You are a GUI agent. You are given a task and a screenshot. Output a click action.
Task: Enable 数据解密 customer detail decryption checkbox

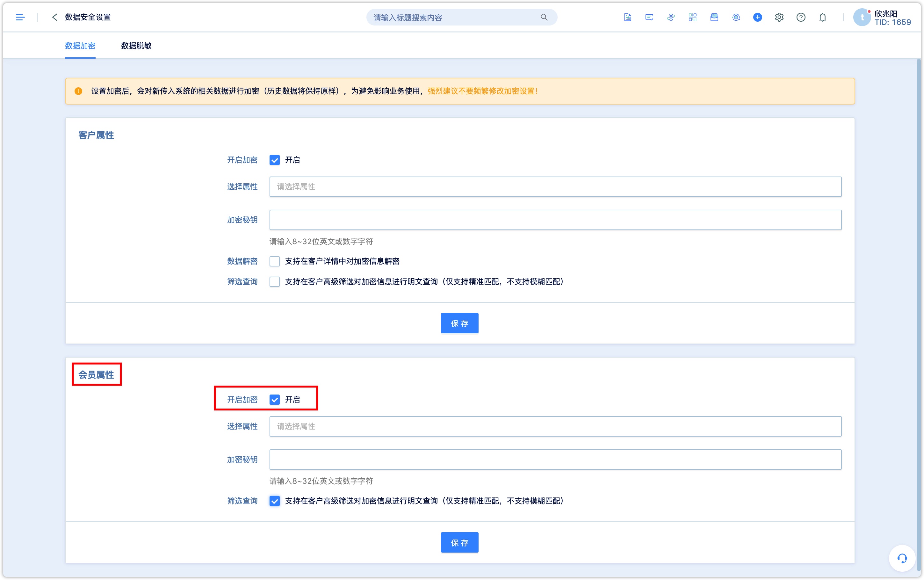(275, 261)
